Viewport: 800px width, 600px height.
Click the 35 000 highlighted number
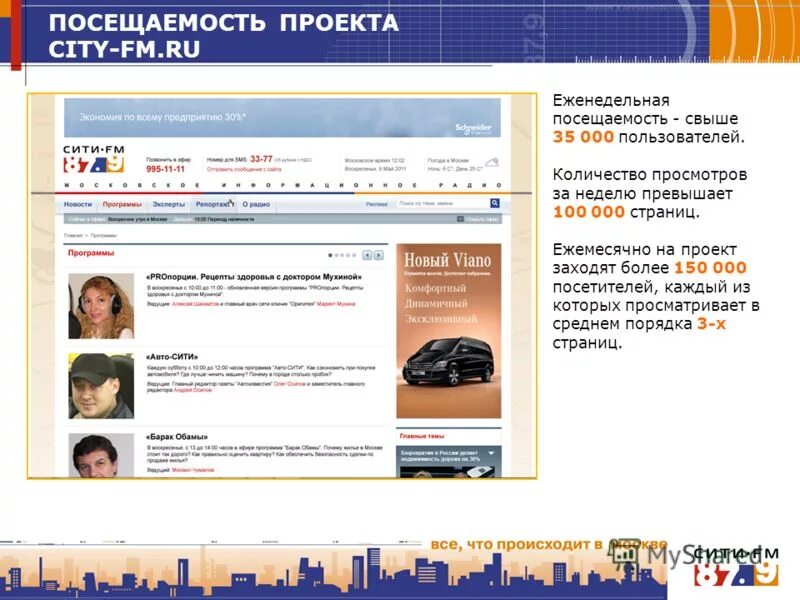(583, 137)
